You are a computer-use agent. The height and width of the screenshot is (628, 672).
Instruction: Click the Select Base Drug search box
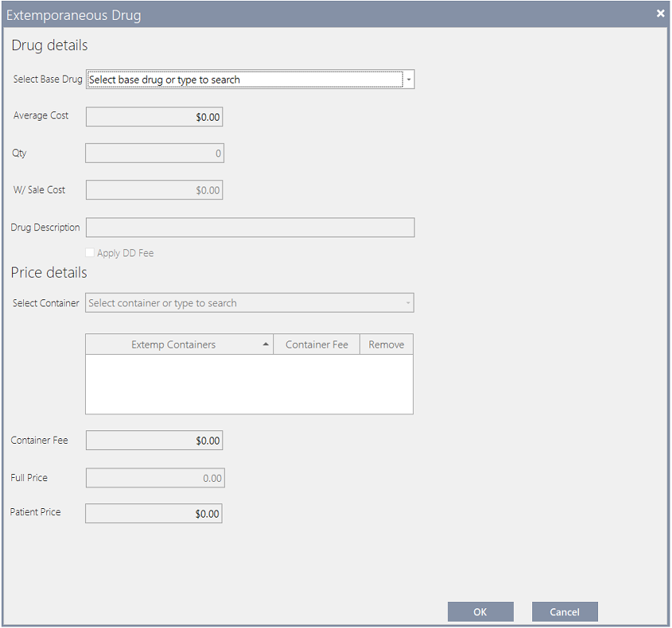[x=238, y=79]
